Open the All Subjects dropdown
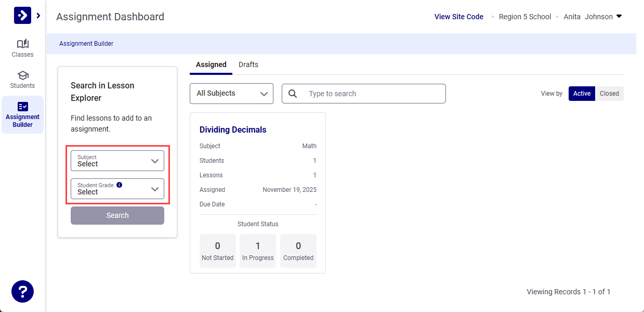Screen dimensions: 644x312 point(231,94)
